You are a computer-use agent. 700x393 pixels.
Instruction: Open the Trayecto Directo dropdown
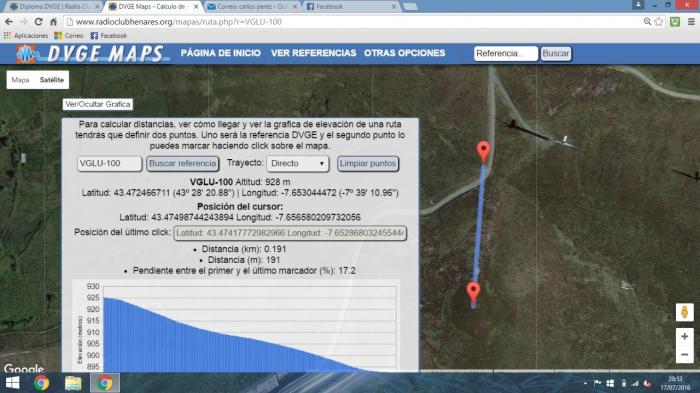298,163
